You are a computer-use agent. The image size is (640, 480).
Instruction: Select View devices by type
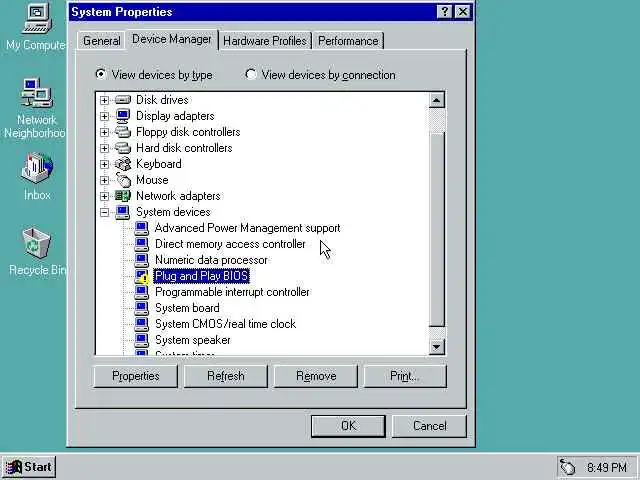(x=154, y=75)
